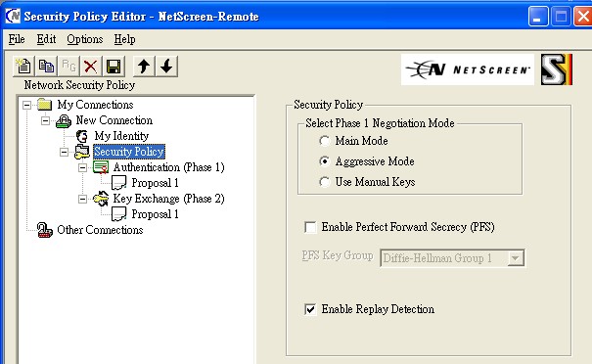
Task: Click the S logo beside NetScreen
Action: 557,69
